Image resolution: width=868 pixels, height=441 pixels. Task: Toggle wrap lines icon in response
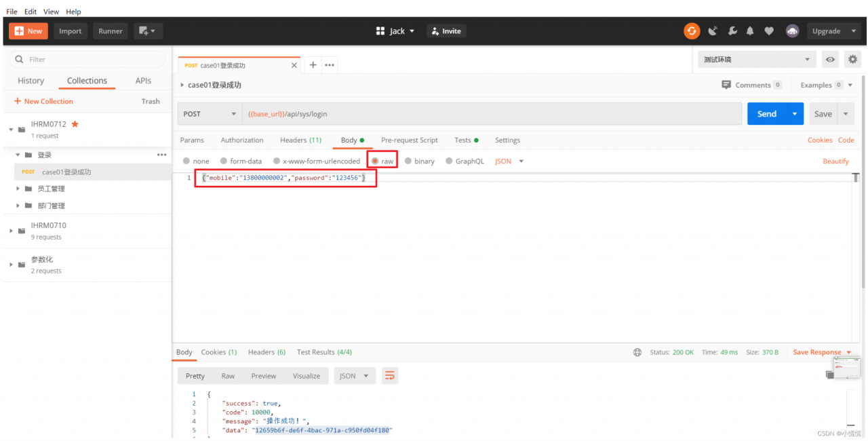pyautogui.click(x=389, y=376)
